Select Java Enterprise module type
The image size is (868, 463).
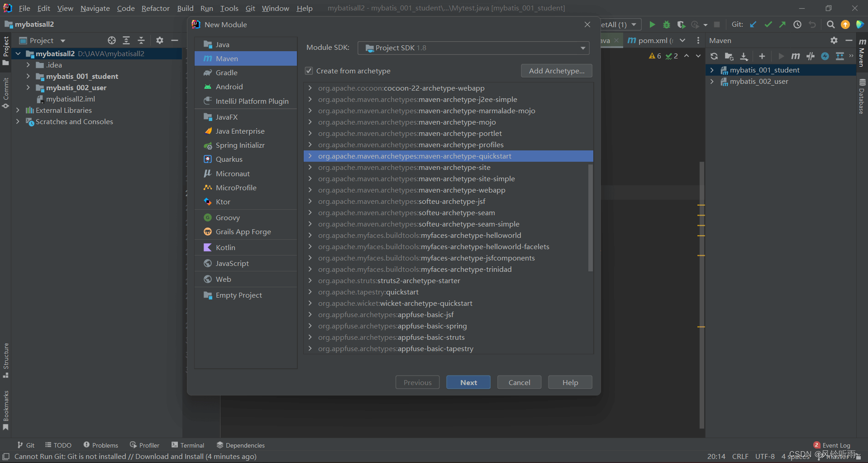tap(246, 131)
